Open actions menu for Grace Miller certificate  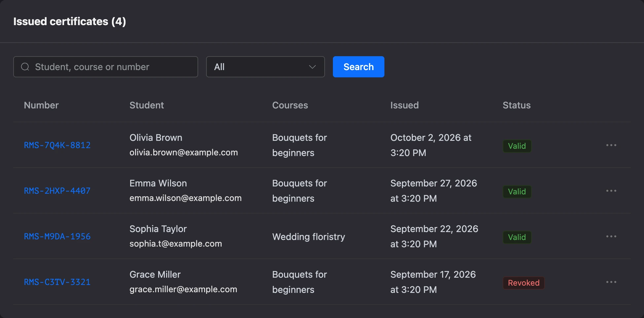[611, 282]
